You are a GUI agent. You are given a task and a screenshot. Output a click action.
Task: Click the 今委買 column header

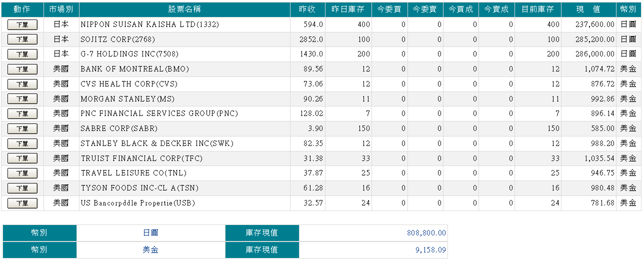click(389, 9)
